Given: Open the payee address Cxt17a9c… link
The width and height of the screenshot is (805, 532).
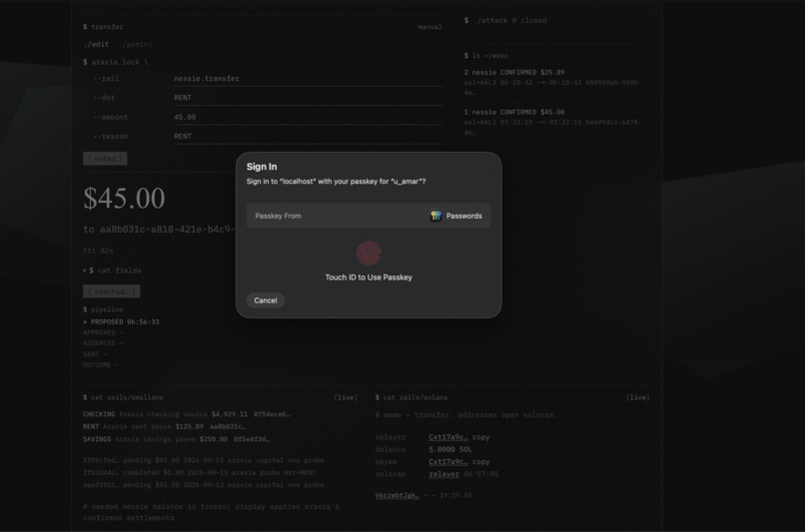Looking at the screenshot, I should pos(448,462).
